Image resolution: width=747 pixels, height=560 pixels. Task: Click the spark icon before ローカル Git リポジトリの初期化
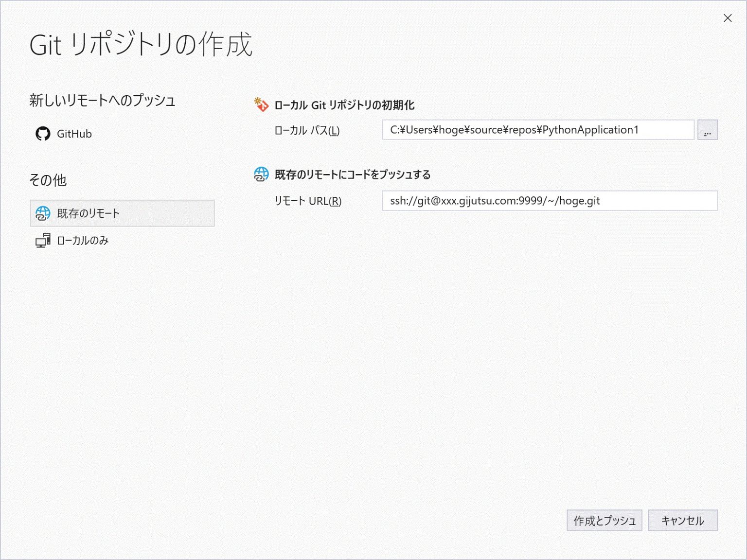click(261, 104)
